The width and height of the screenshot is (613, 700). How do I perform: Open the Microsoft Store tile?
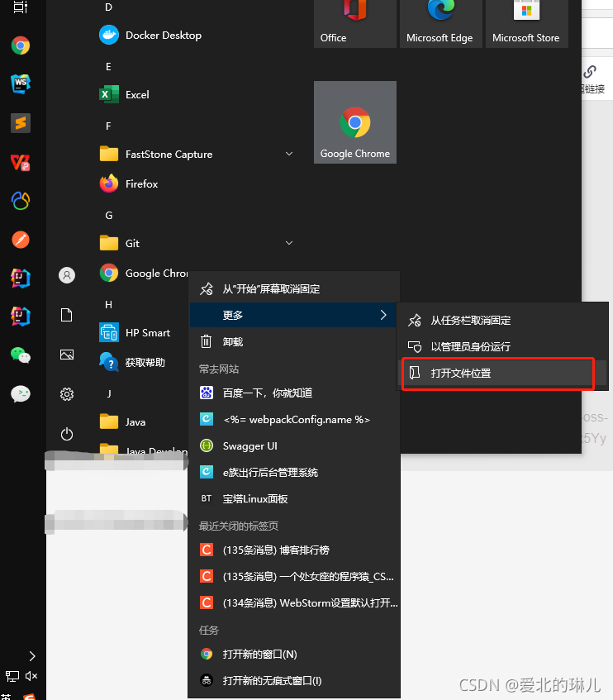pyautogui.click(x=526, y=23)
